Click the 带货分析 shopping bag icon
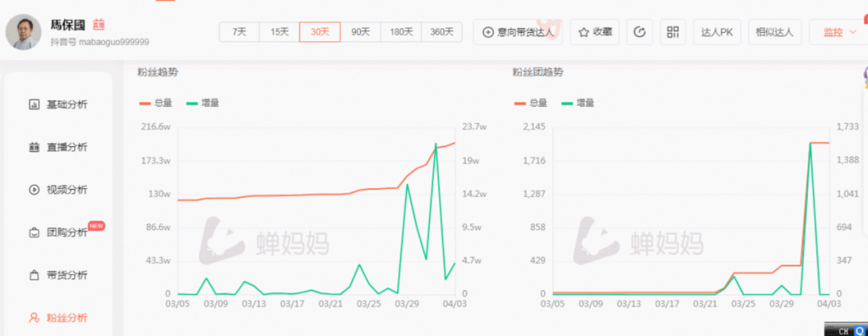 [x=35, y=275]
